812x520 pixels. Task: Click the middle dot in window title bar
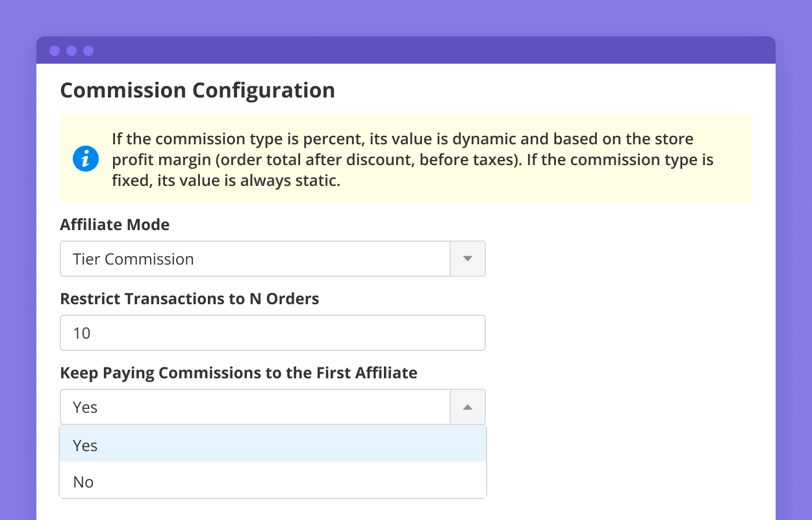[x=71, y=51]
